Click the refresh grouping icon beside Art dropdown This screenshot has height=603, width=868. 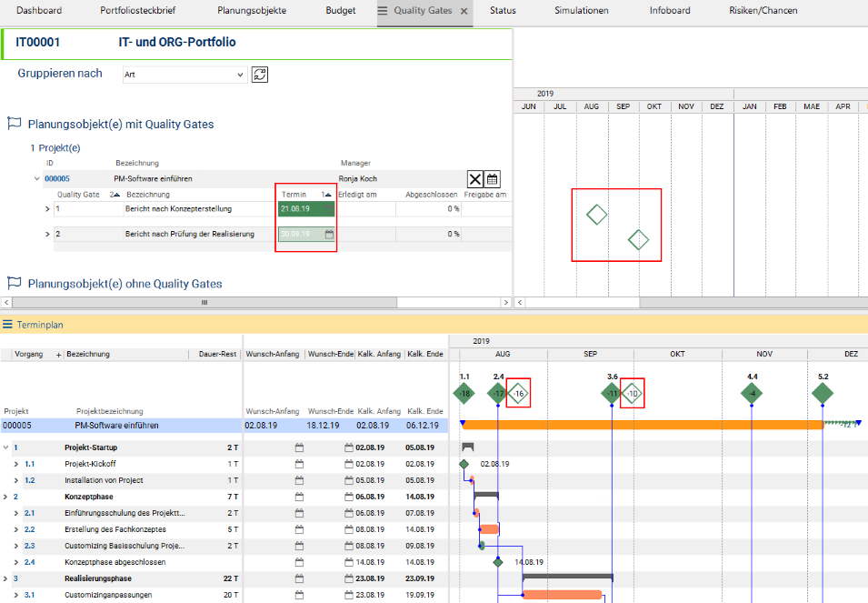[260, 75]
